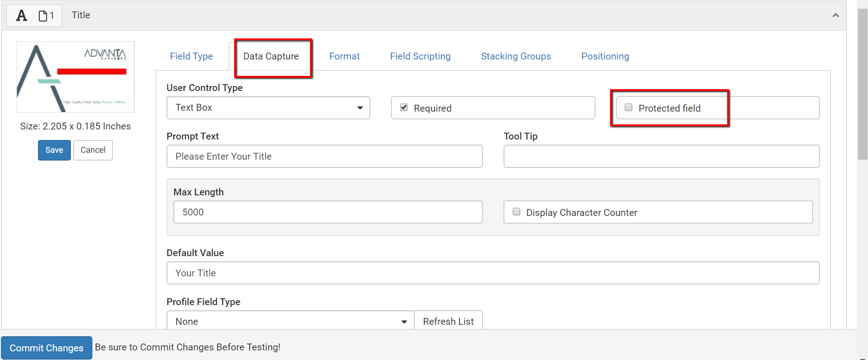868x360 pixels.
Task: Open the User Control Type dropdown
Action: pyautogui.click(x=268, y=108)
